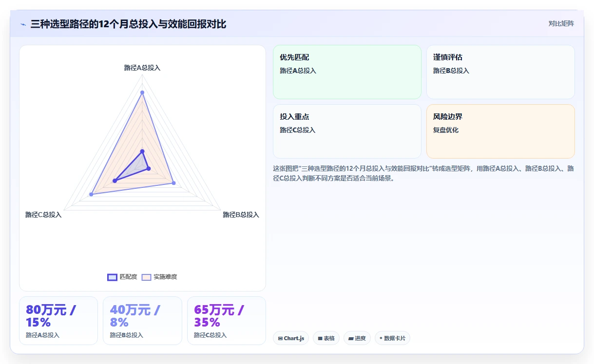The image size is (594, 364).
Task: Select the 谨慎评估 card
Action: point(500,72)
